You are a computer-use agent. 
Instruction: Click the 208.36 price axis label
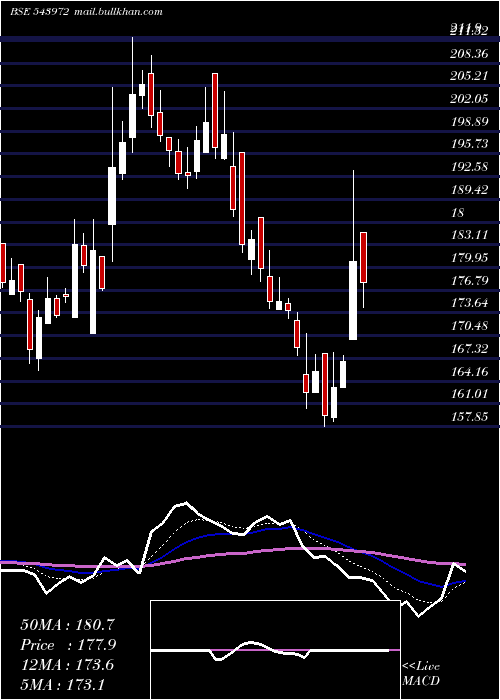[x=469, y=54]
